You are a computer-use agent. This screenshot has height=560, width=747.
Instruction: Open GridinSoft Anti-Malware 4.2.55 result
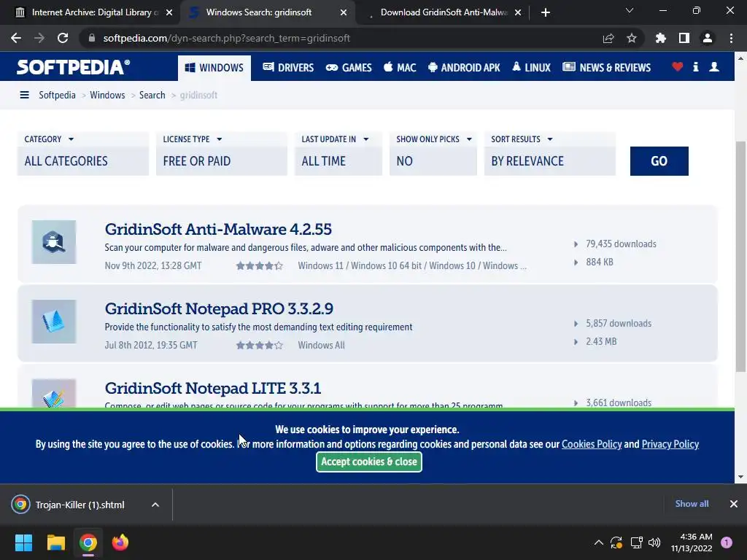[218, 229]
